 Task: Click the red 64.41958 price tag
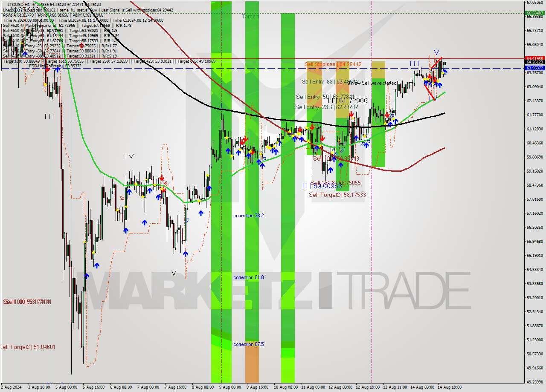click(x=534, y=58)
